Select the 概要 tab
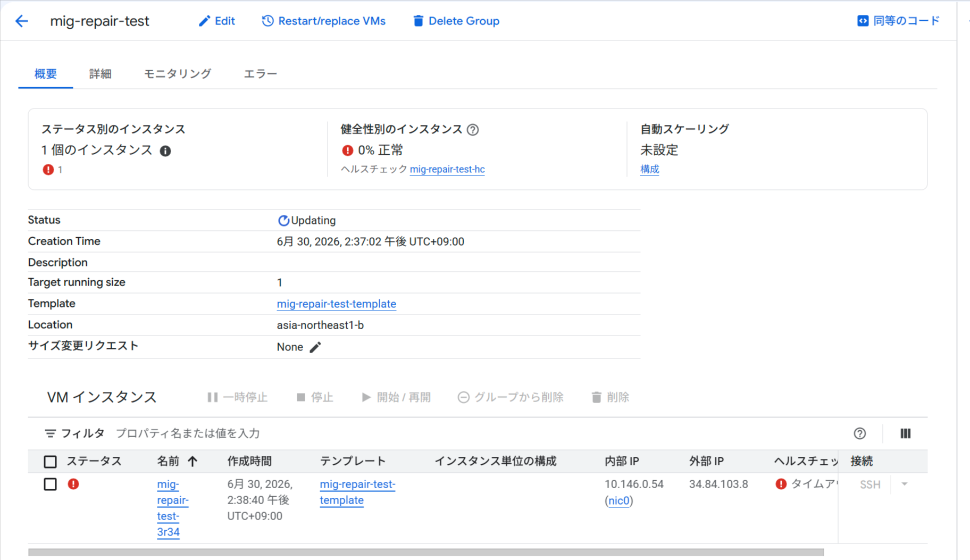This screenshot has height=560, width=970. (x=46, y=74)
